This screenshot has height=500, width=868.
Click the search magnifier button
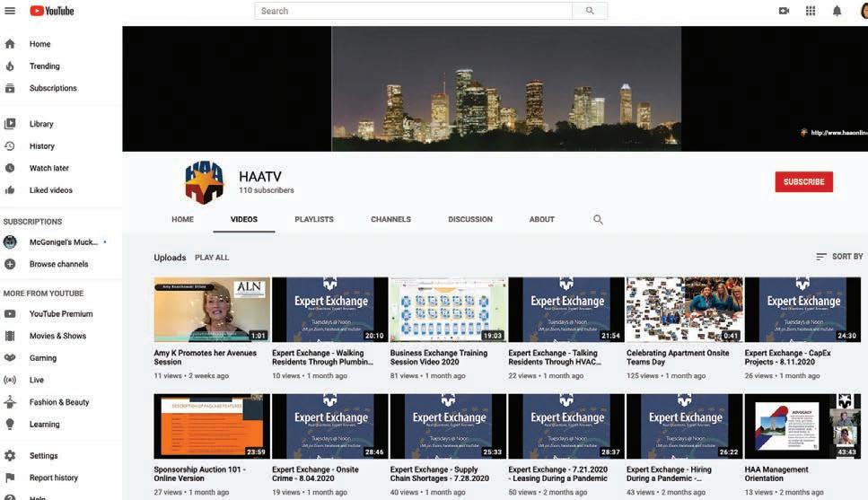coord(590,11)
